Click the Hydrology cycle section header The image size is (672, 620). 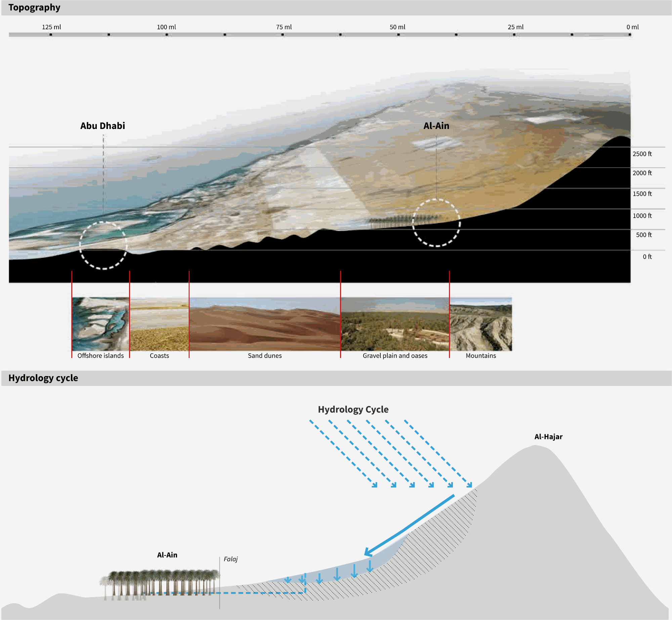click(x=43, y=378)
